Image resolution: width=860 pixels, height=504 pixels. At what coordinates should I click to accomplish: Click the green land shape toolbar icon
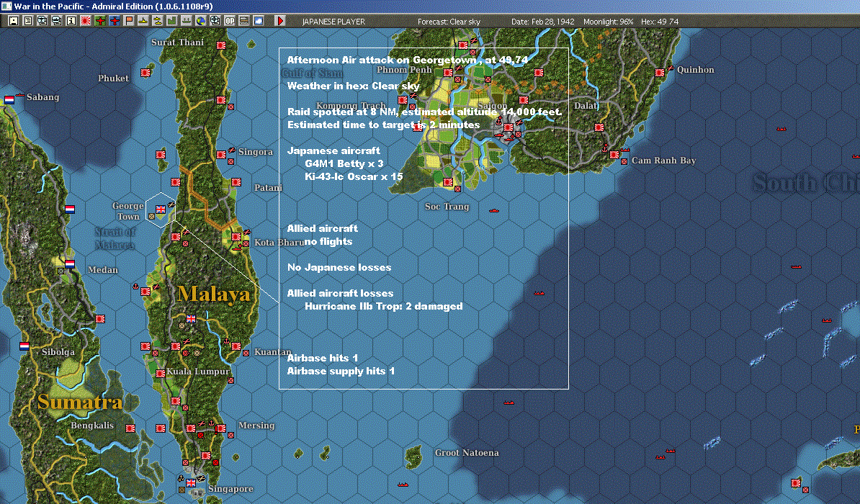click(x=171, y=21)
